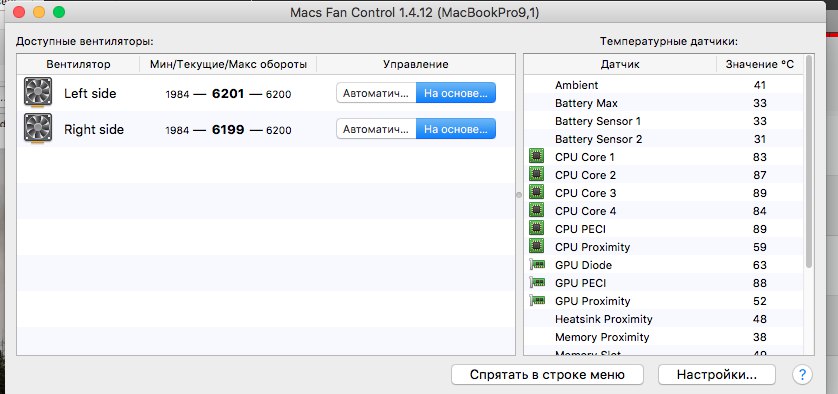Click Спрятать в строке меню button
838x394 pixels.
[x=547, y=374]
